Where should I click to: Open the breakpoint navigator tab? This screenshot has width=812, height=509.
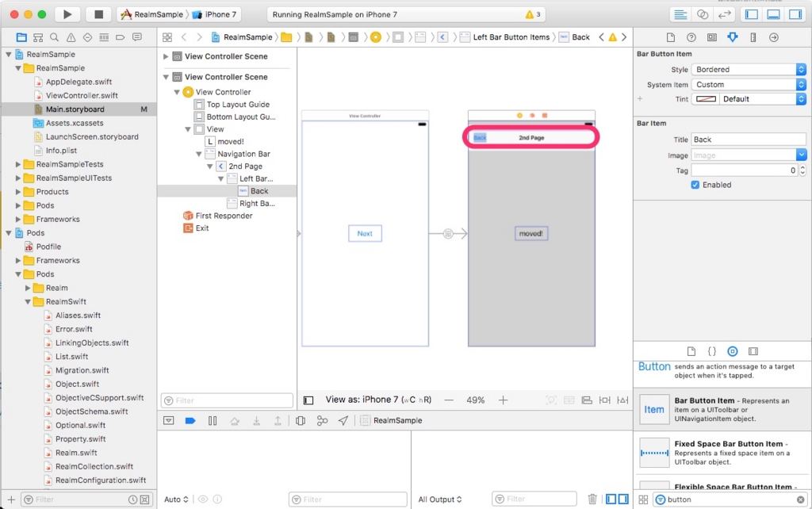[x=121, y=37]
